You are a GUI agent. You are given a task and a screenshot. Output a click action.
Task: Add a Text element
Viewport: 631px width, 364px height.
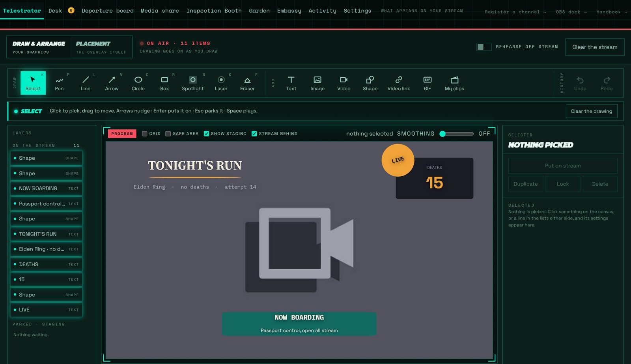291,83
